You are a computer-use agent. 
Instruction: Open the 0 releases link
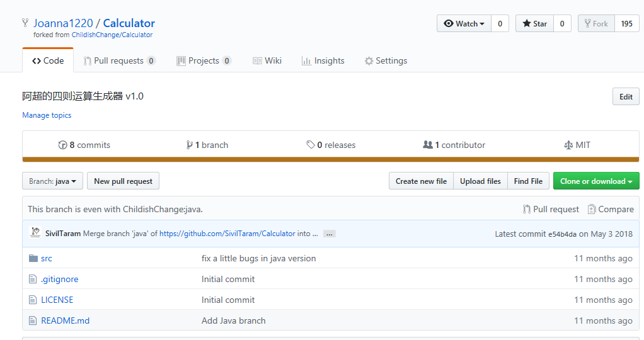tap(331, 145)
